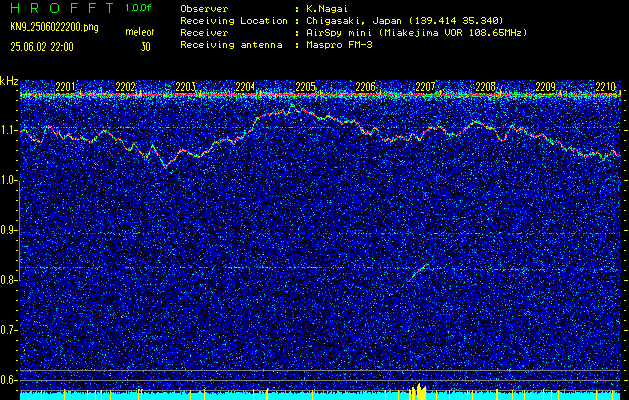Click the 1.0 kHz axis label
Viewport: 629px width, 400px height.
pos(9,181)
